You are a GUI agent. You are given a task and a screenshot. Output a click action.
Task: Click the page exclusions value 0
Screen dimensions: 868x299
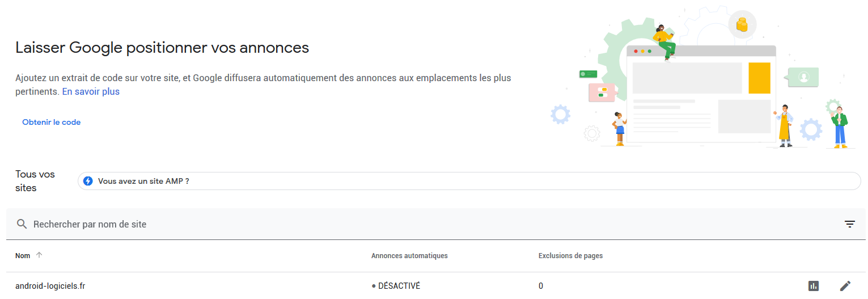click(541, 286)
